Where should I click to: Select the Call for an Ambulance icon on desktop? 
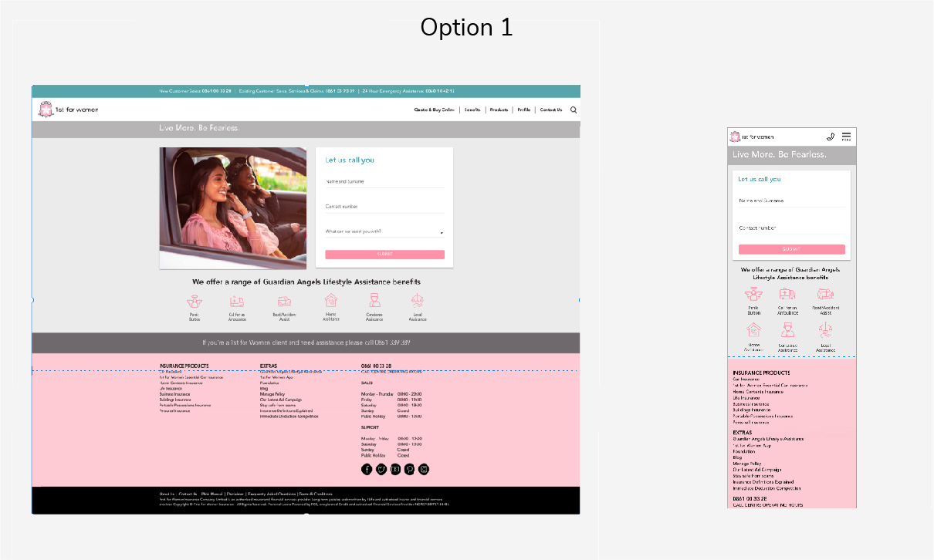[237, 301]
